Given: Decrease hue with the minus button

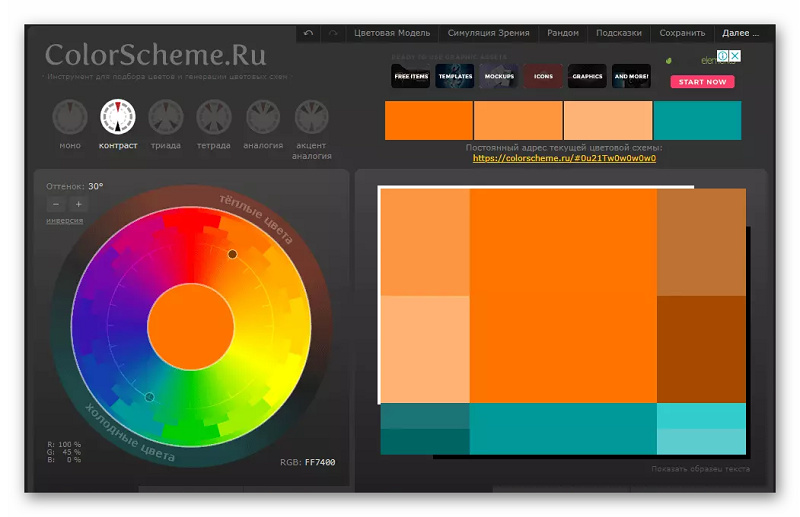Looking at the screenshot, I should coord(56,204).
